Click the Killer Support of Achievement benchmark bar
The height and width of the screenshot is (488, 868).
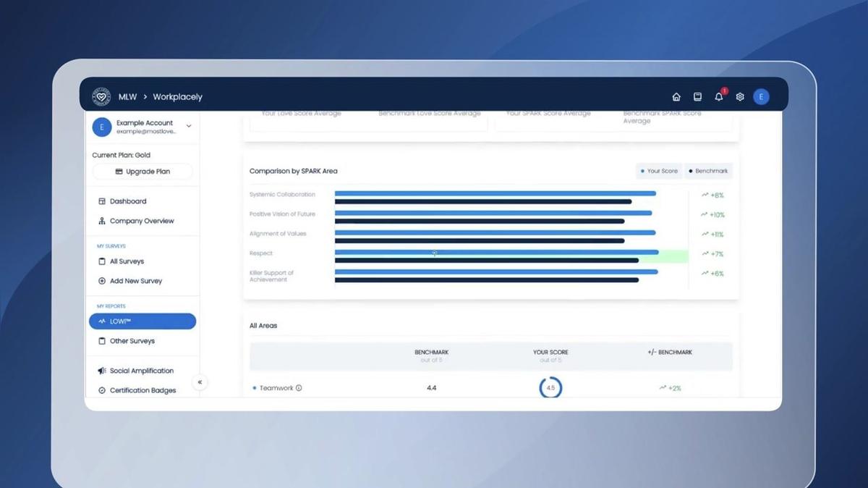pyautogui.click(x=487, y=279)
